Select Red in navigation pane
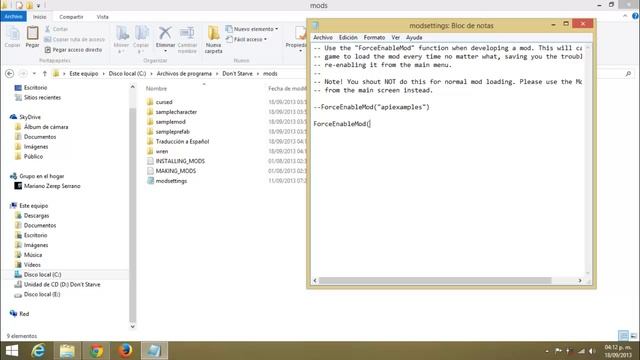Viewport: 640px width, 360px height. point(24,314)
